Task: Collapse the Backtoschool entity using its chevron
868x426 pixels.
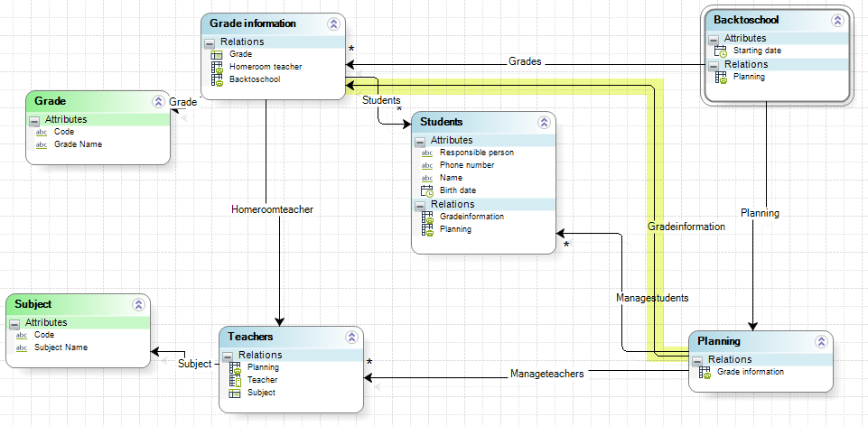Action: click(837, 21)
